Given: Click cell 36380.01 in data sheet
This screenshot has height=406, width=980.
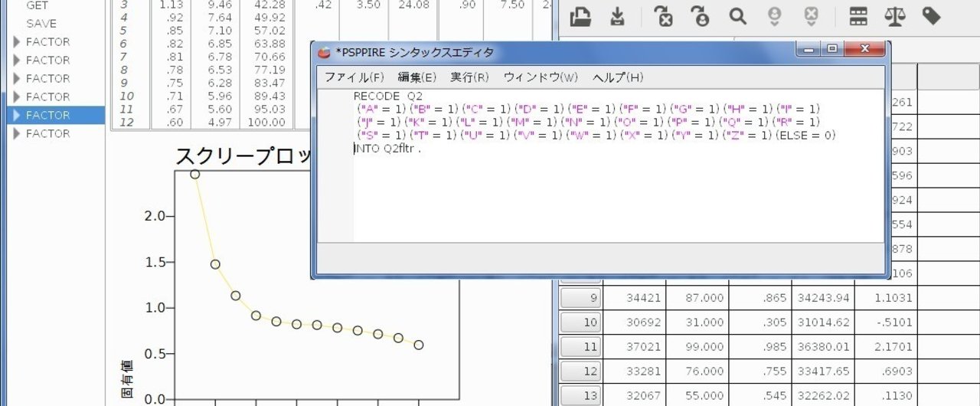Looking at the screenshot, I should click(x=823, y=347).
